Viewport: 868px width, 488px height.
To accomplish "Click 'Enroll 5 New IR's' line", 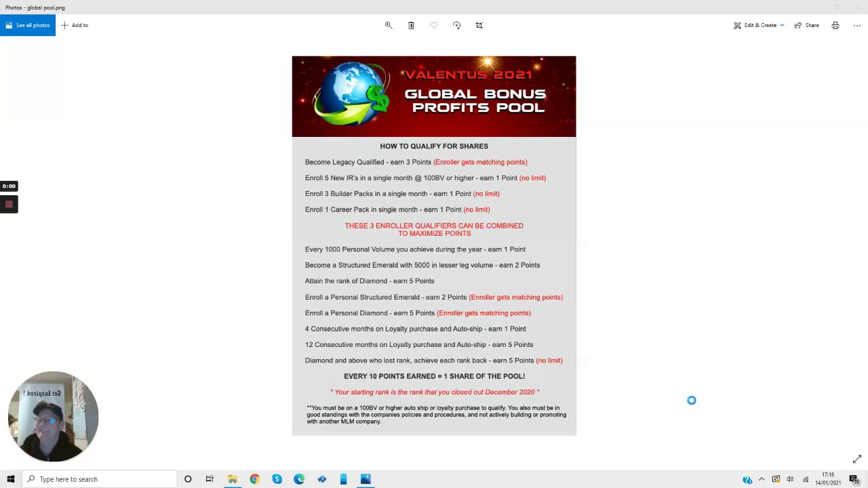I will (x=425, y=178).
